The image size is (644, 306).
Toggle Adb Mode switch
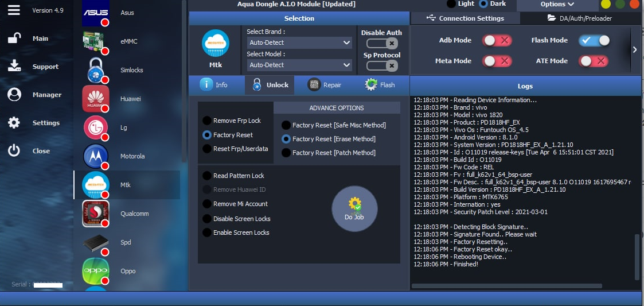point(497,40)
